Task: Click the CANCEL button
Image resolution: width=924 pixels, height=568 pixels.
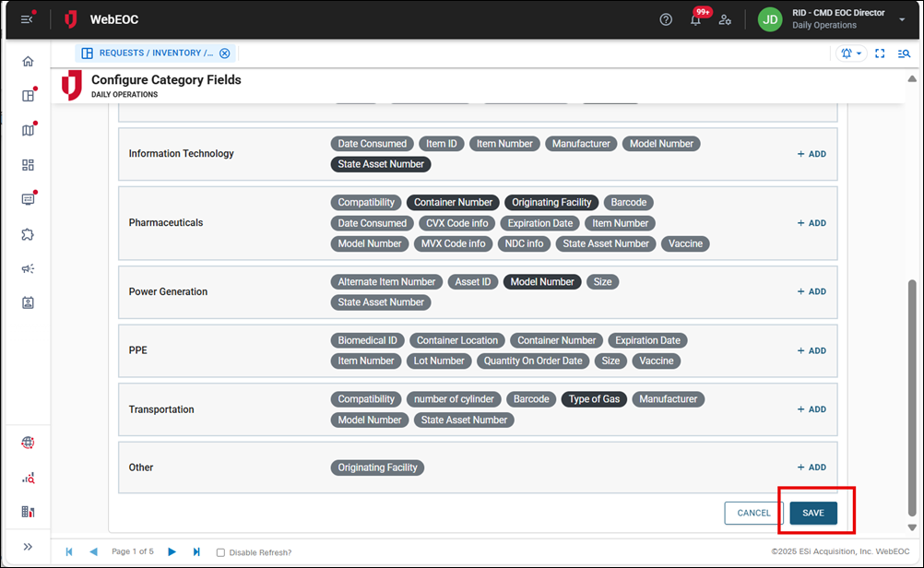Action: coord(752,513)
